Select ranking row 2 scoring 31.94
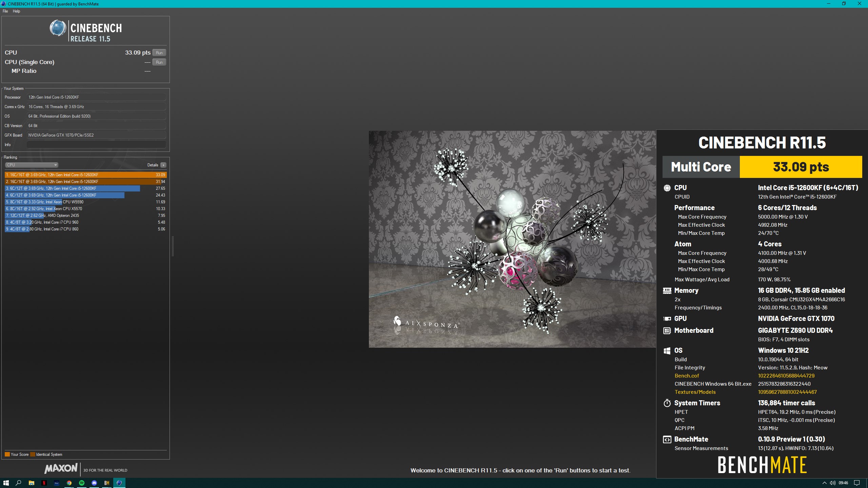The width and height of the screenshot is (868, 488). (x=86, y=182)
